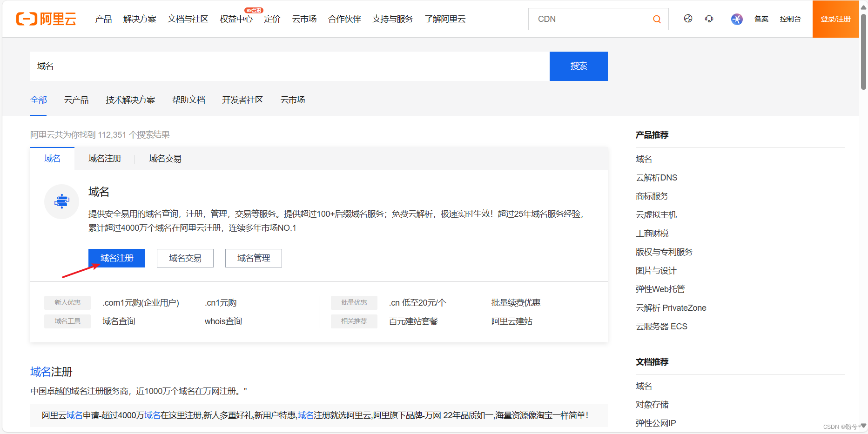
Task: Click the blue 域名注册 button
Action: click(117, 258)
